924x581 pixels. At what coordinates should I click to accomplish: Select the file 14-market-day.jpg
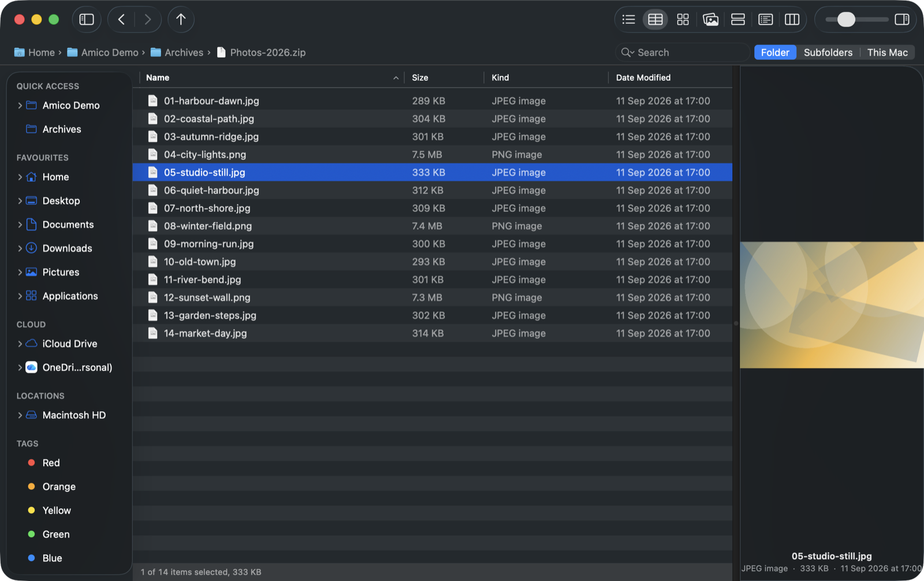[433, 334]
